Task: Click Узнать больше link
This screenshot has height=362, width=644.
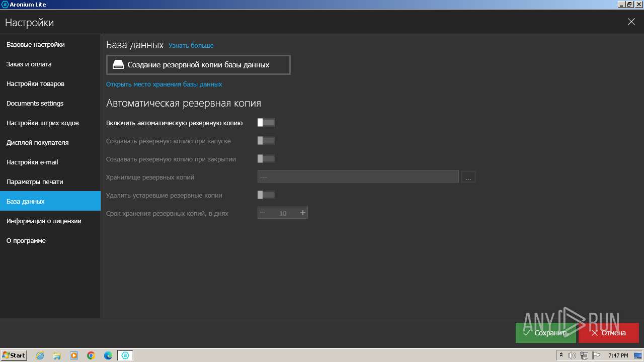Action: pyautogui.click(x=191, y=46)
